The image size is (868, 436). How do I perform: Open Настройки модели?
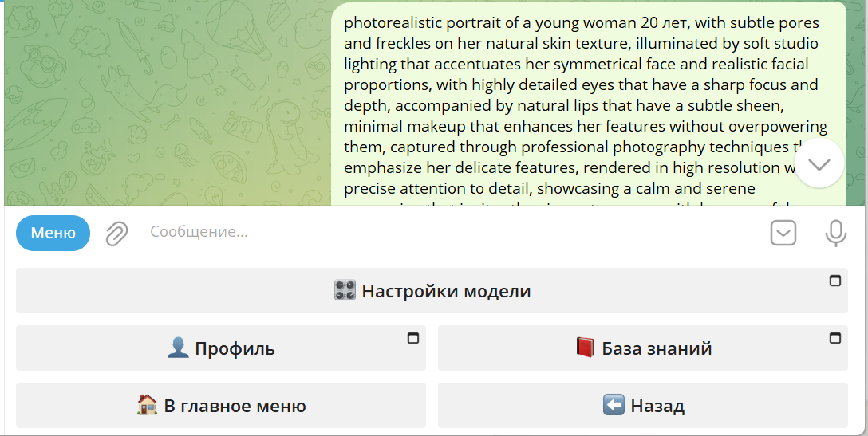431,291
